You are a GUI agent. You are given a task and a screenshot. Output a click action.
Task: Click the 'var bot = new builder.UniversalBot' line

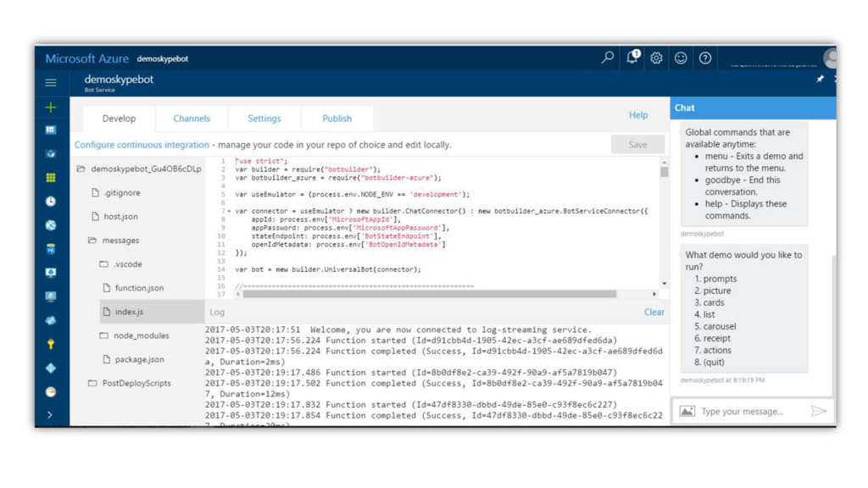point(328,269)
